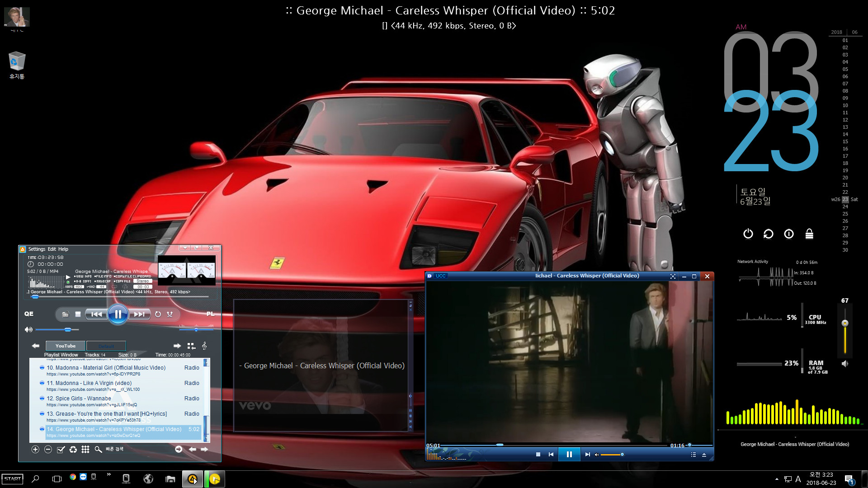Adjust the AIMP volume slider
This screenshot has height=488, width=868.
coord(57,329)
